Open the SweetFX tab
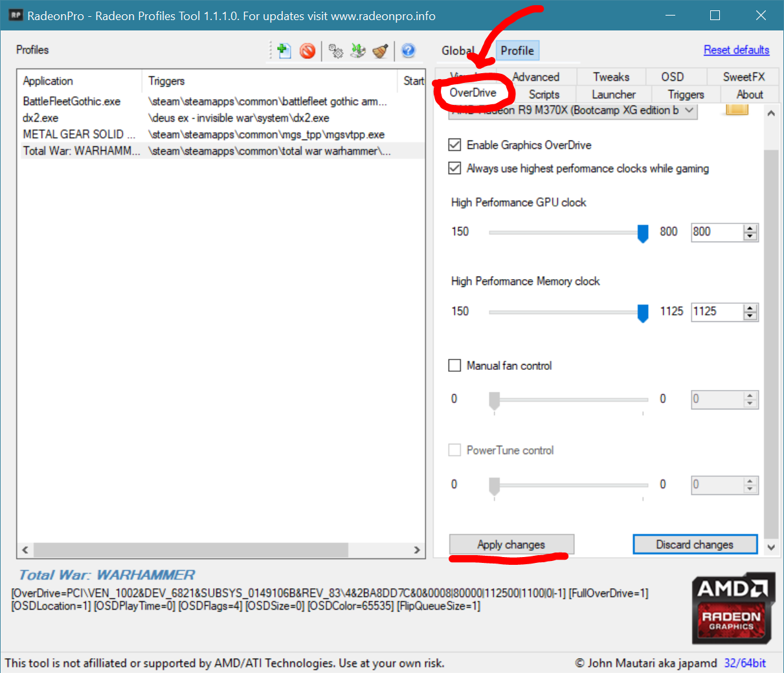The width and height of the screenshot is (784, 673). coord(744,77)
